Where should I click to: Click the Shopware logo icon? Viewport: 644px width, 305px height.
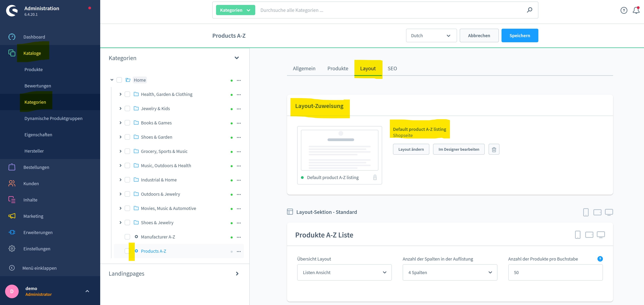click(x=12, y=11)
